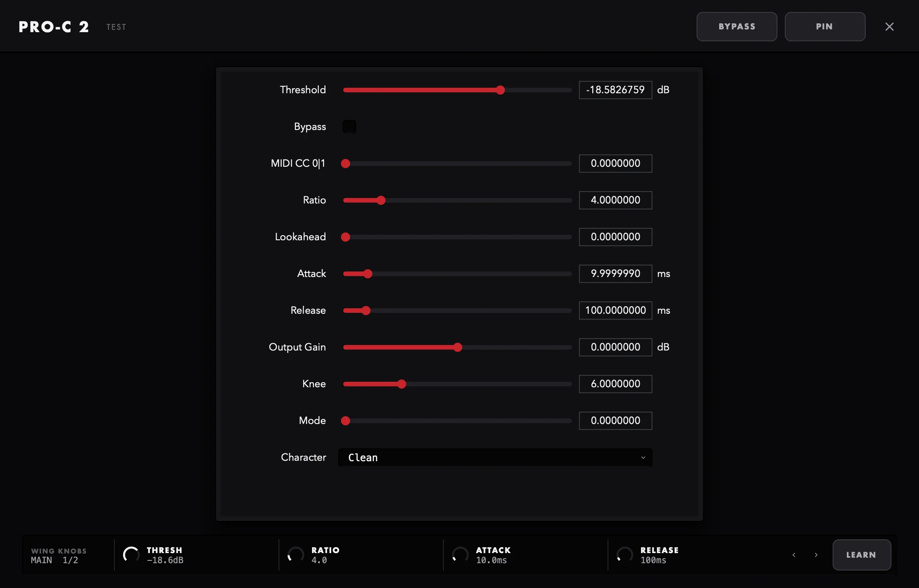Click the PIN button
919x588 pixels.
[825, 27]
